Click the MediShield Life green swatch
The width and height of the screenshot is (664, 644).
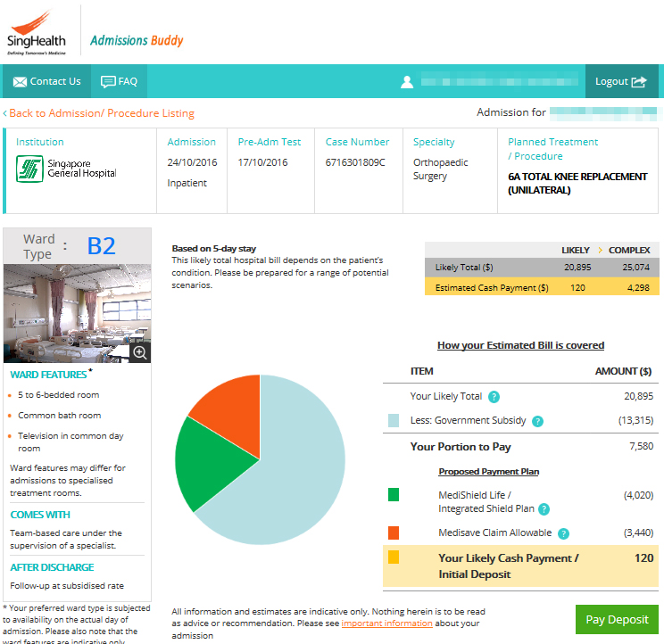[x=394, y=495]
